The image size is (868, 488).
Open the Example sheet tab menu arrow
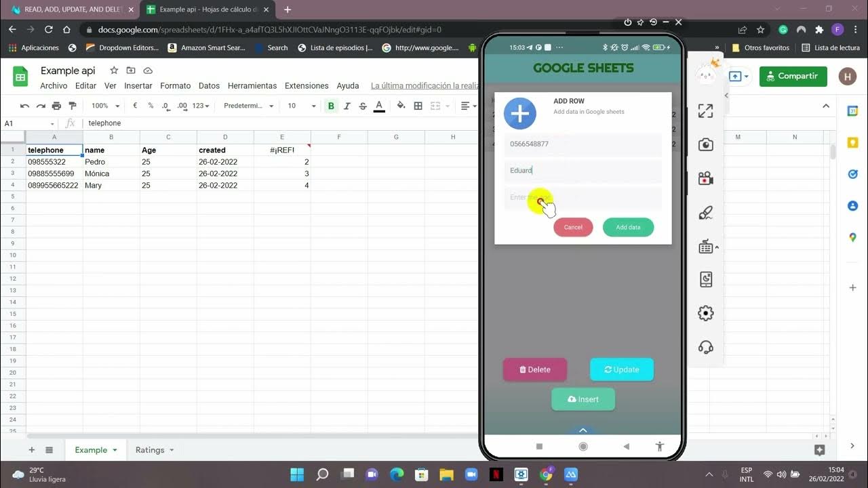(115, 450)
